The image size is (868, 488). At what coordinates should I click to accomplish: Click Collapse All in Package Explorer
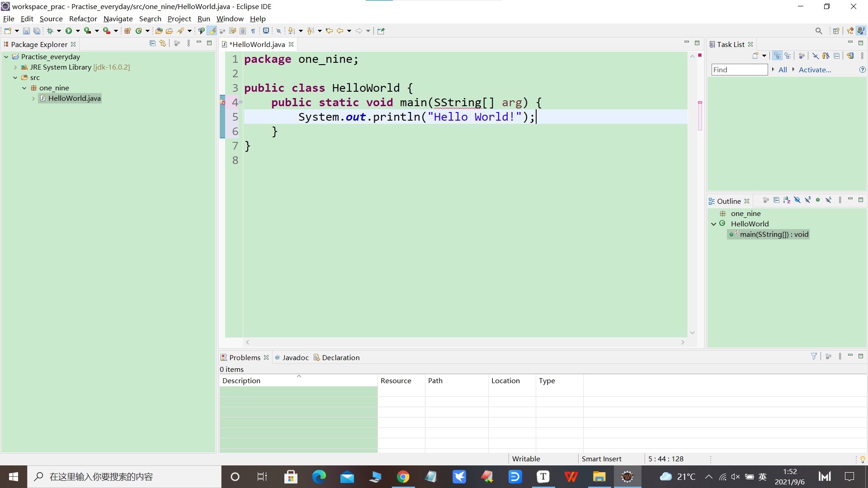(152, 43)
